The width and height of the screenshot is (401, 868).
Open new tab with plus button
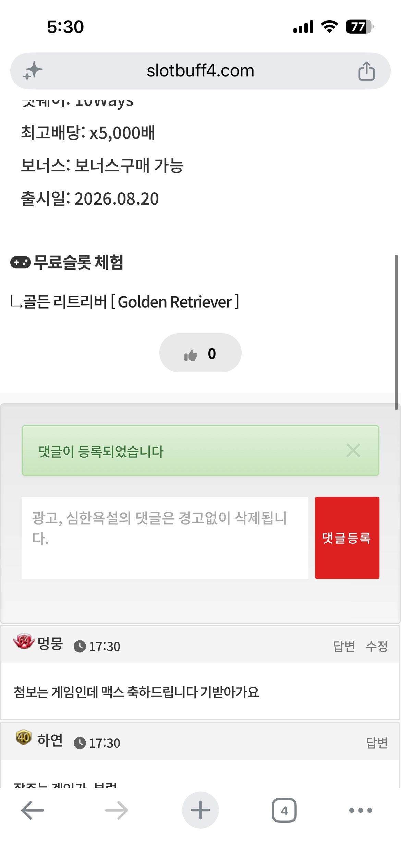coord(200,810)
